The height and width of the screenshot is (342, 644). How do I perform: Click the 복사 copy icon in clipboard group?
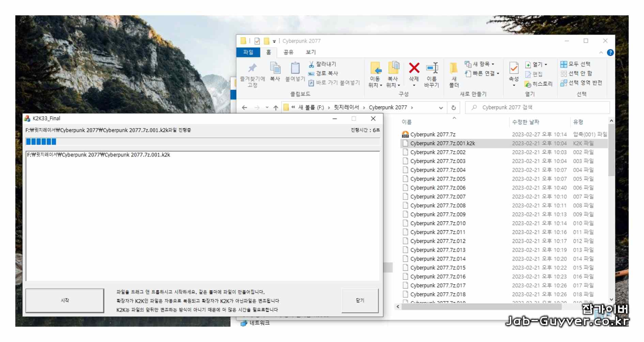click(275, 68)
